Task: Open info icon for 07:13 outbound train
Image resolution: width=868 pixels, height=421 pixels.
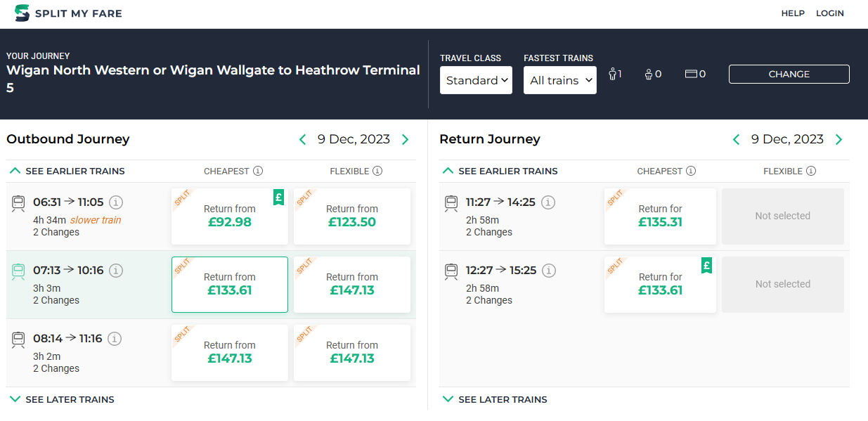Action: (117, 271)
